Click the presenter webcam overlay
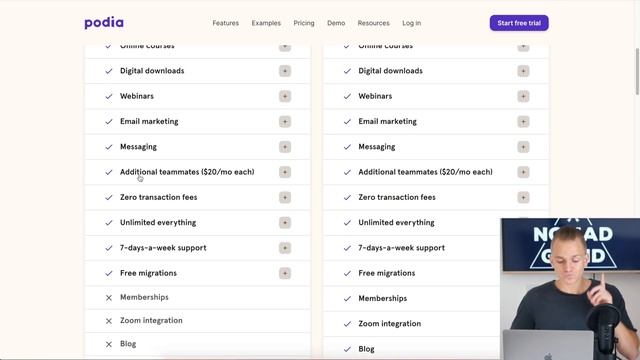This screenshot has height=360, width=640. (x=570, y=289)
